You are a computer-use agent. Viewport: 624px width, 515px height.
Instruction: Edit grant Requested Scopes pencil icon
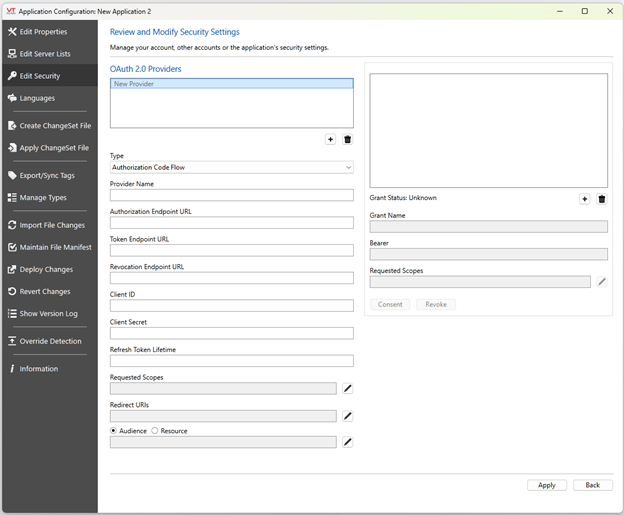[x=602, y=282]
